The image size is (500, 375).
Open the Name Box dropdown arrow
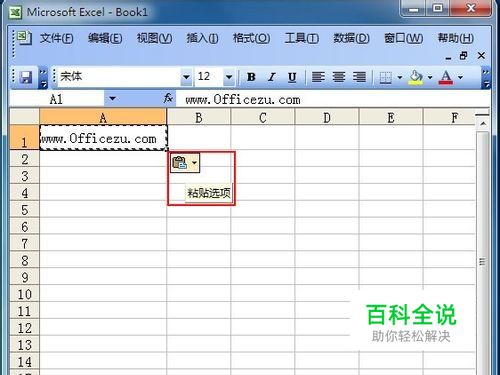[x=112, y=99]
